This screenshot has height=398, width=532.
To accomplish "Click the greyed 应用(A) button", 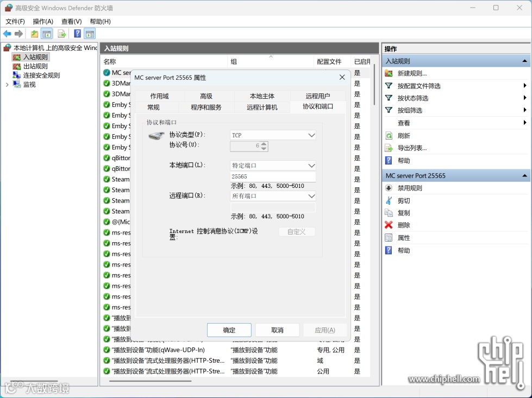I will [x=325, y=330].
